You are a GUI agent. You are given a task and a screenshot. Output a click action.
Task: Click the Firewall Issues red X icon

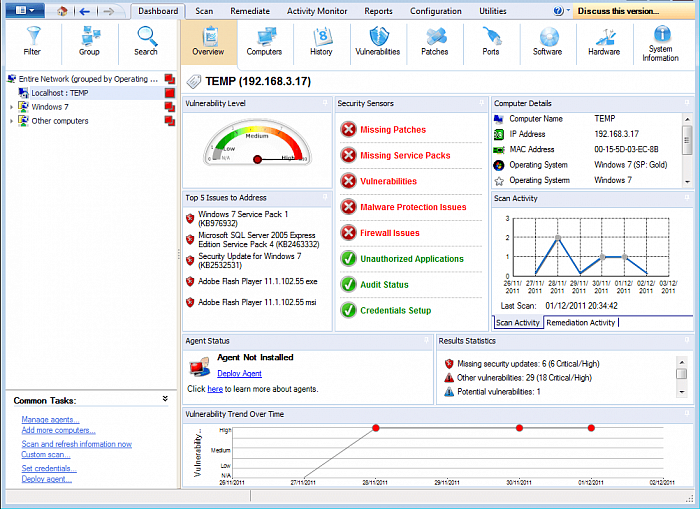click(x=349, y=233)
